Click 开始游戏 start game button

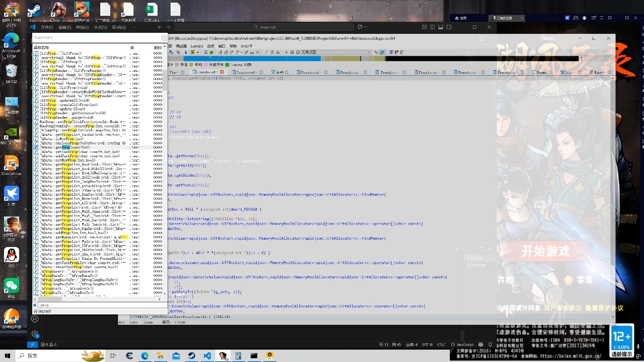click(546, 251)
